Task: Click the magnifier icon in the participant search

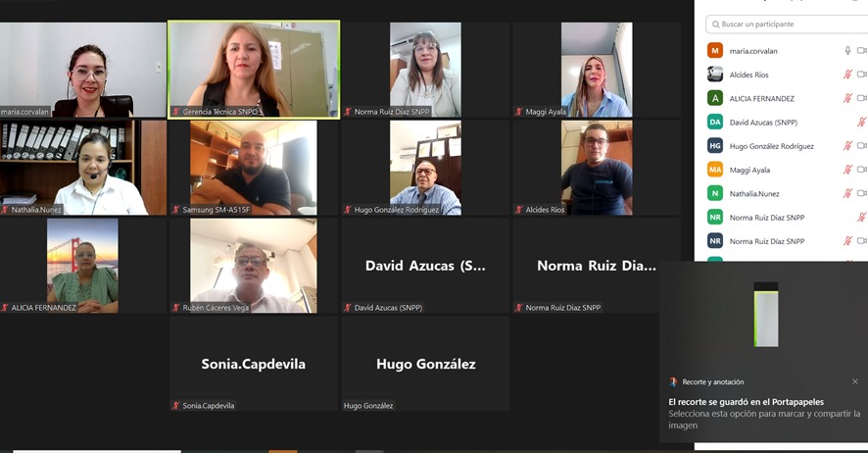Action: click(716, 25)
